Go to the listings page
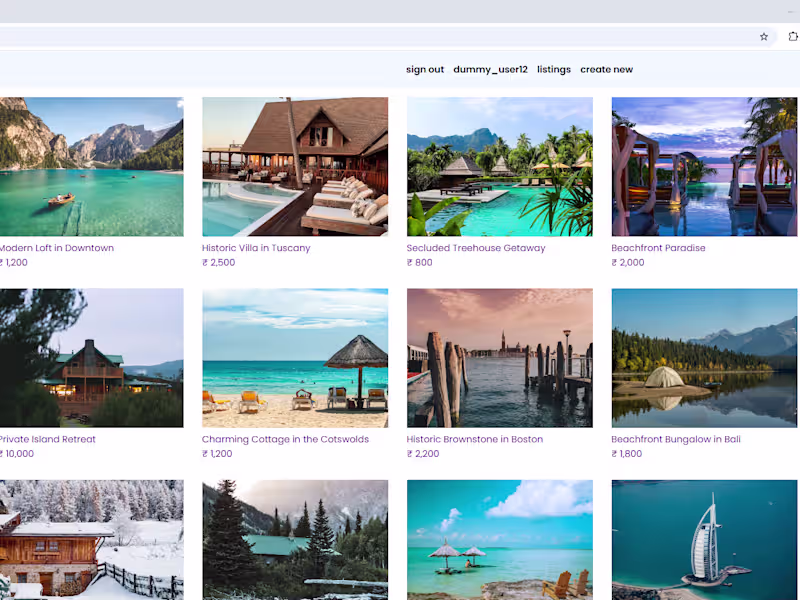Image resolution: width=800 pixels, height=600 pixels. pyautogui.click(x=554, y=69)
